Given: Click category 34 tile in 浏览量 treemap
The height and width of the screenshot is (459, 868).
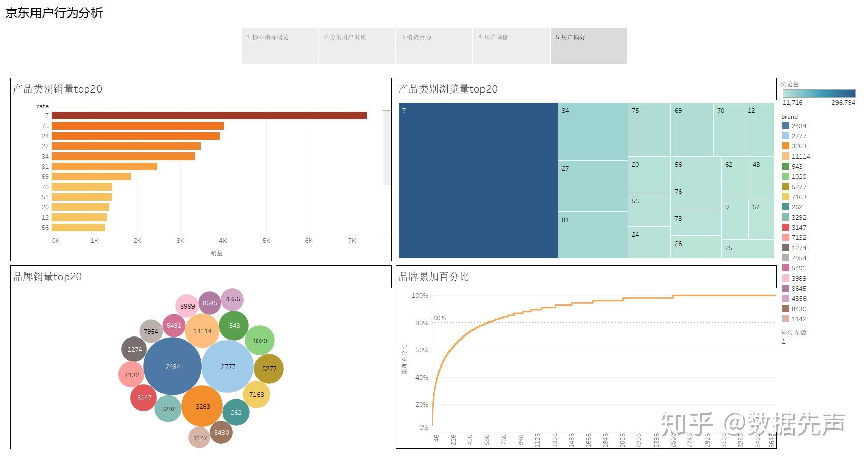Looking at the screenshot, I should tap(592, 130).
